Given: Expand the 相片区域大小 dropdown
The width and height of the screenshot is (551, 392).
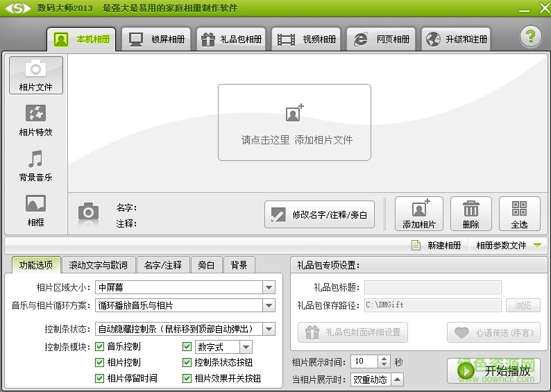Looking at the screenshot, I should pos(269,287).
